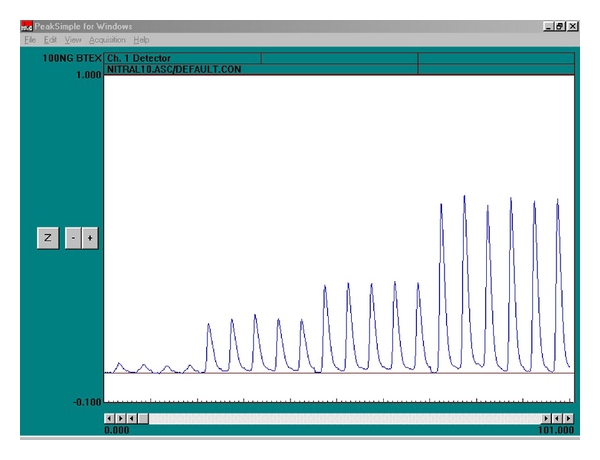The image size is (600, 460).
Task: Open the Acquisition menu
Action: [107, 39]
